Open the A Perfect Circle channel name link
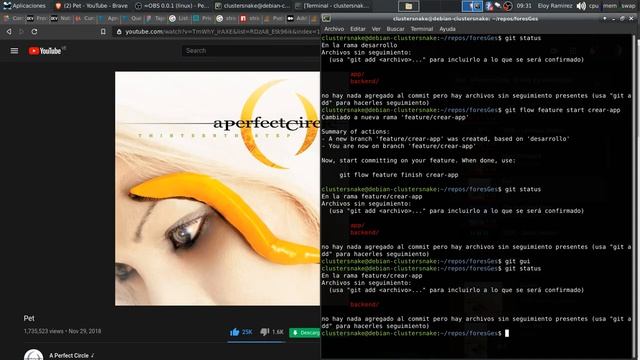 [69, 356]
